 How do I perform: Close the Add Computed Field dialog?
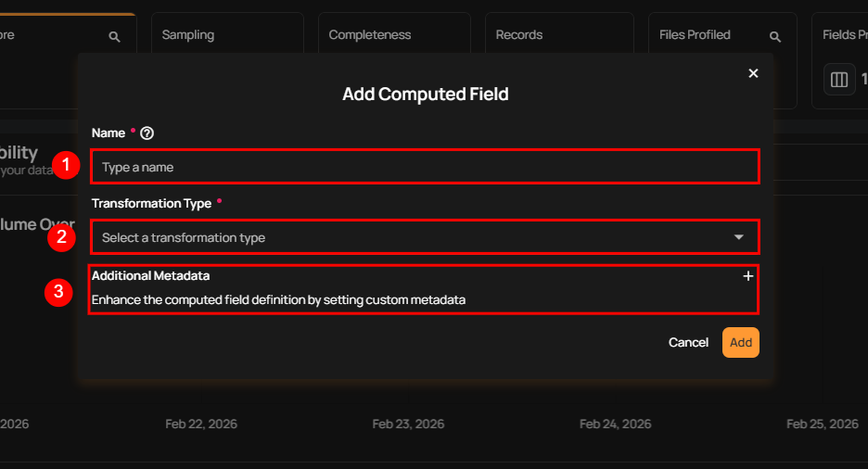pos(753,73)
